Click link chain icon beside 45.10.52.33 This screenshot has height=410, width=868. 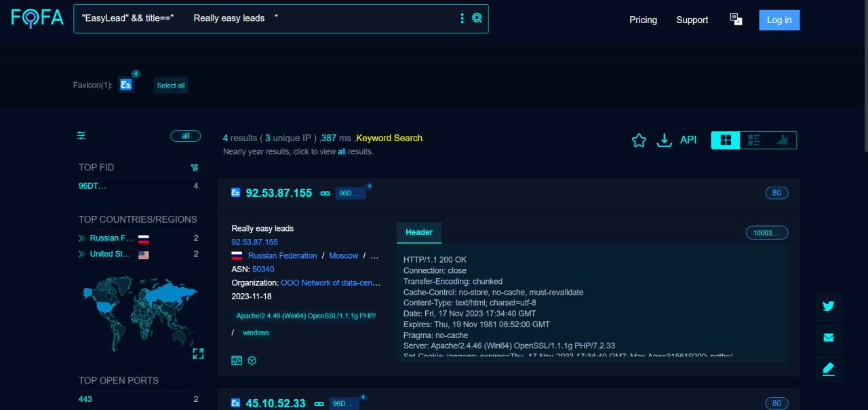point(319,404)
